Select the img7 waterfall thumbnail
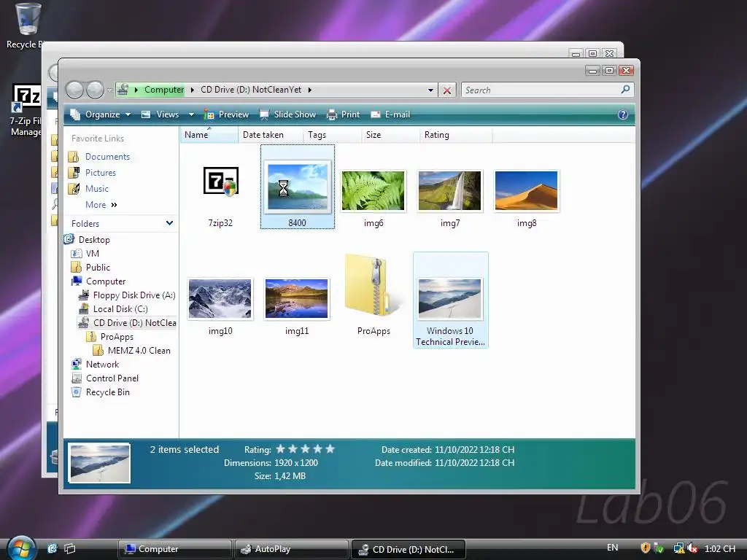 pyautogui.click(x=449, y=191)
